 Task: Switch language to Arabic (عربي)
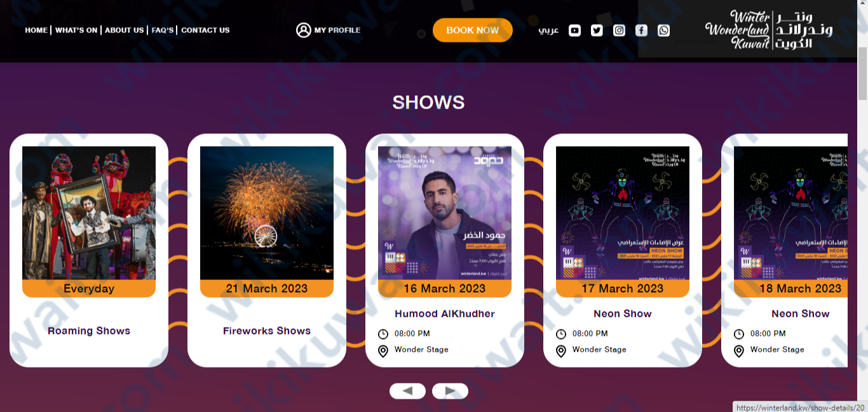548,30
